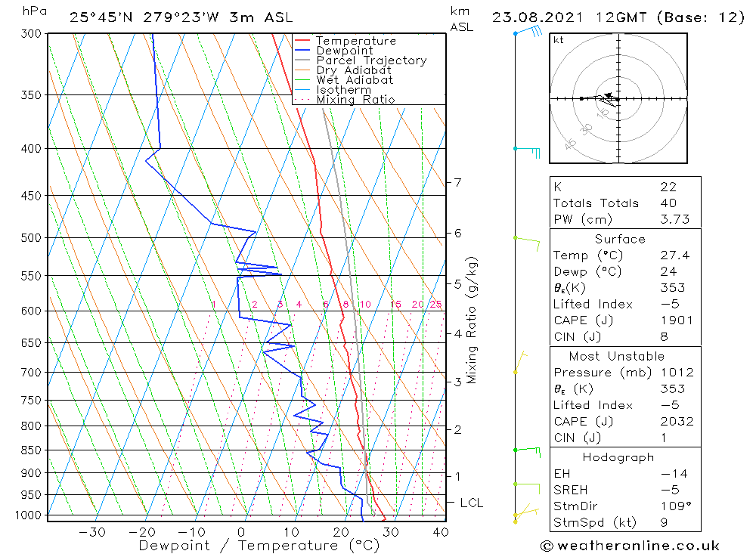Click the 700 hPa pressure label
The width and height of the screenshot is (756, 554).
click(x=31, y=373)
